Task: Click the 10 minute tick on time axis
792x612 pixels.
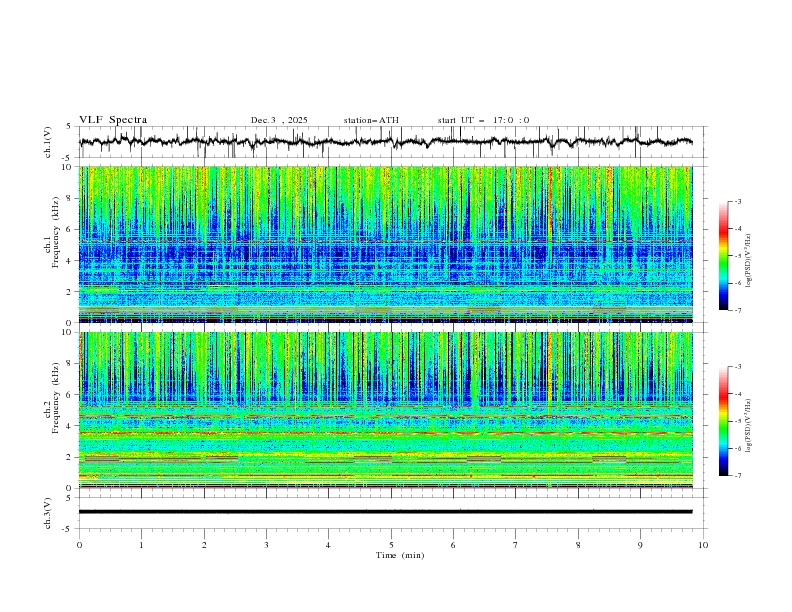Action: [x=702, y=545]
